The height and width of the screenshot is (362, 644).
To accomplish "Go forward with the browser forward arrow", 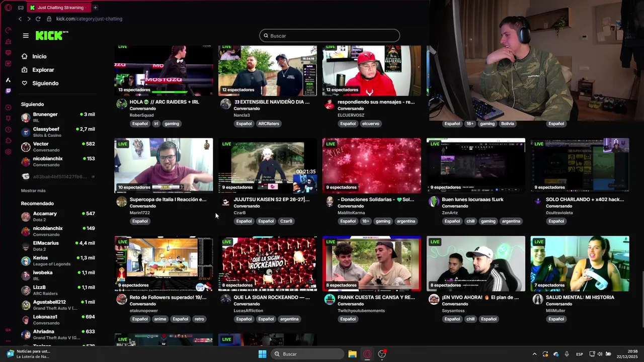I will click(x=29, y=19).
